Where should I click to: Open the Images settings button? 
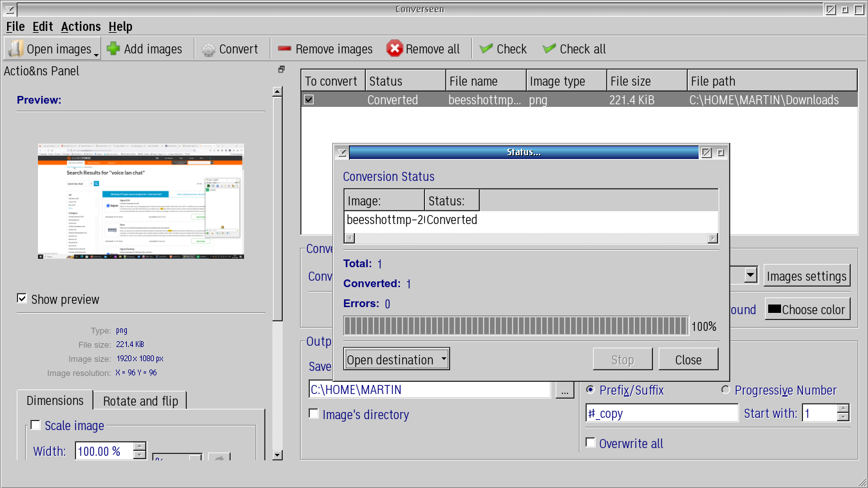click(806, 276)
